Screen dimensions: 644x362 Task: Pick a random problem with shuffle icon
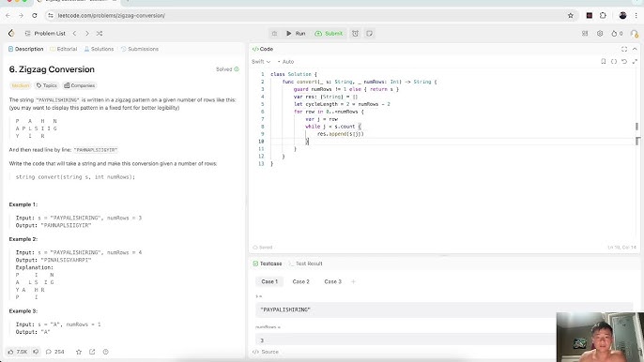(x=100, y=33)
